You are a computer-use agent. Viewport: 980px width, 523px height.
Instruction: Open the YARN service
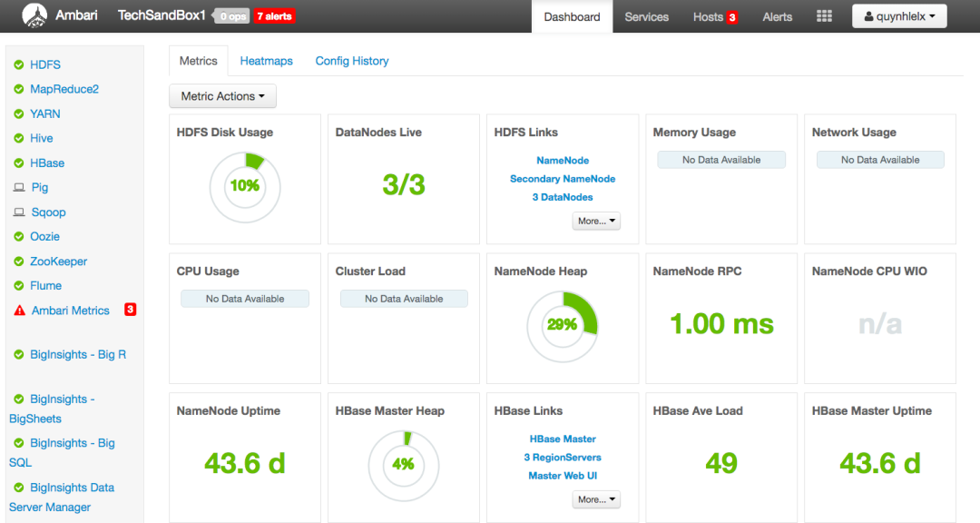tap(45, 113)
